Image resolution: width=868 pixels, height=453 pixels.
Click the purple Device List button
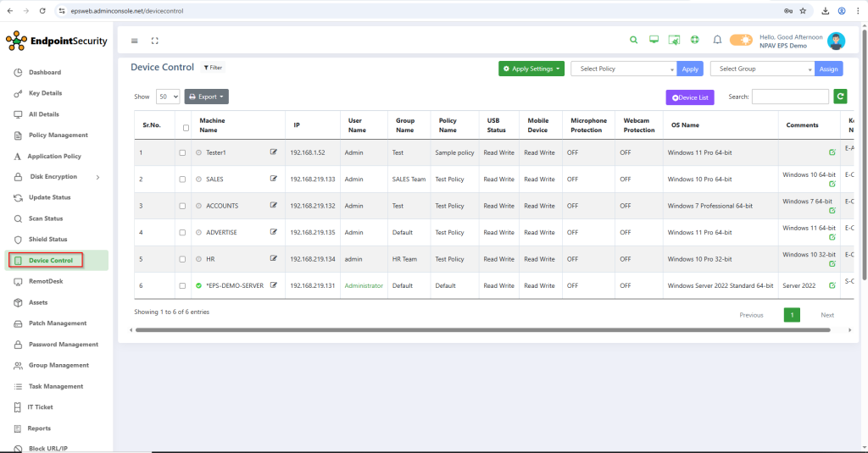pyautogui.click(x=690, y=98)
